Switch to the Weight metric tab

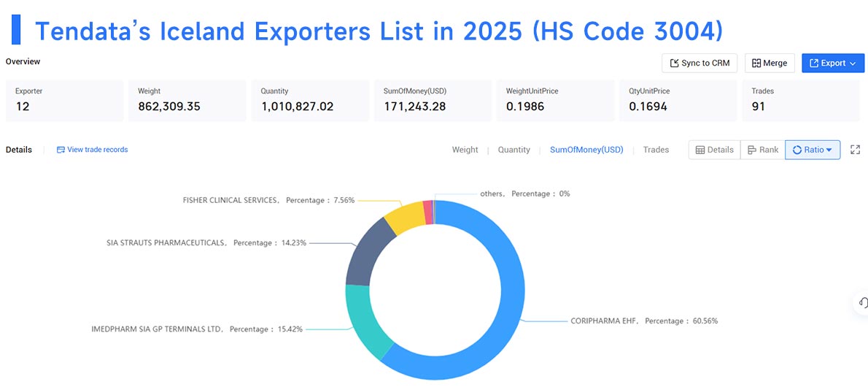pos(465,150)
